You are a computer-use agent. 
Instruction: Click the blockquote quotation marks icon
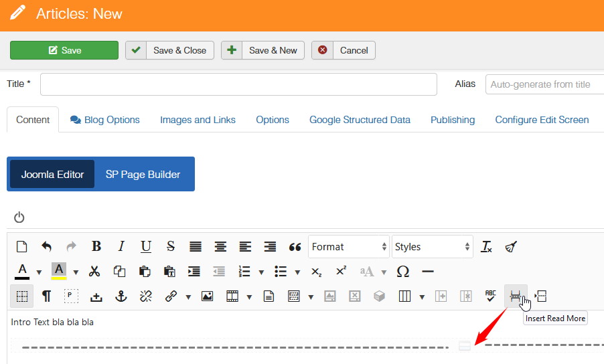point(295,246)
